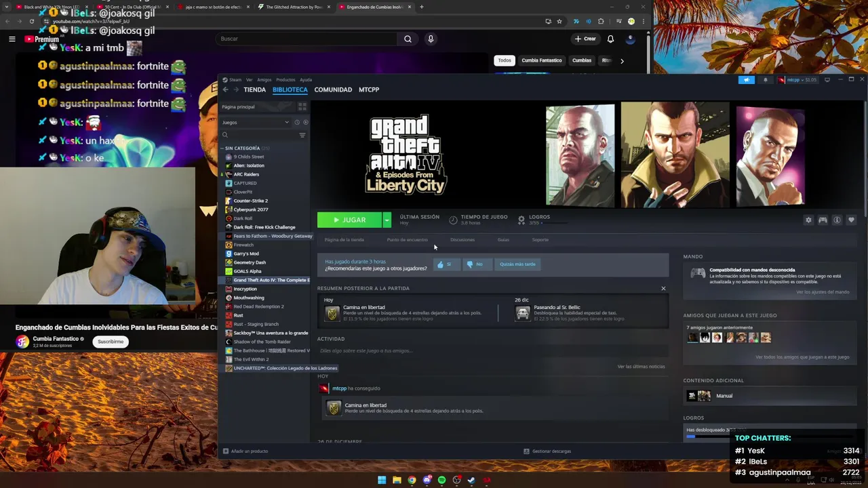Close the Resumen posterior a la partida panel
Screen dimensions: 868x488
663,289
